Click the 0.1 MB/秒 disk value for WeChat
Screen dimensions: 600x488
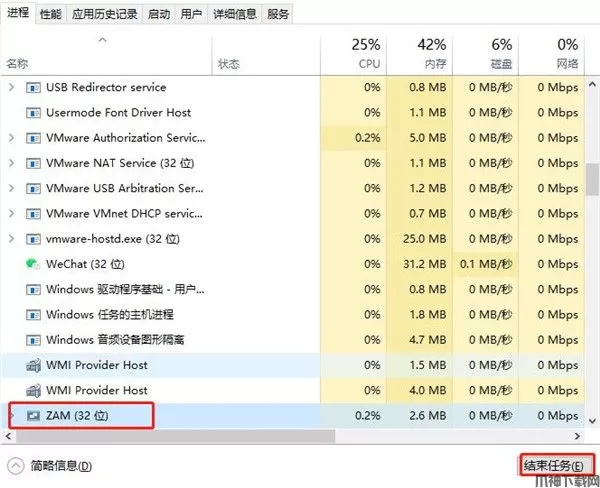click(x=486, y=264)
